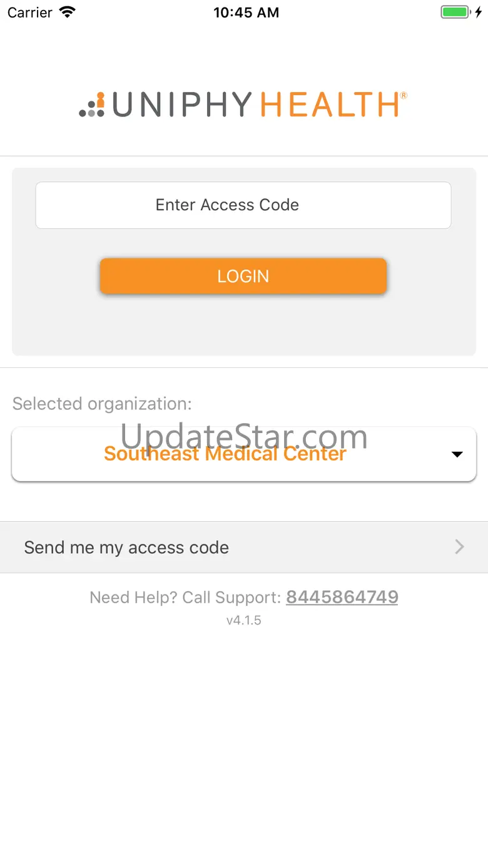Screen dimensions: 488x868
Task: Tap the Wi-Fi status icon
Action: pyautogui.click(x=66, y=12)
